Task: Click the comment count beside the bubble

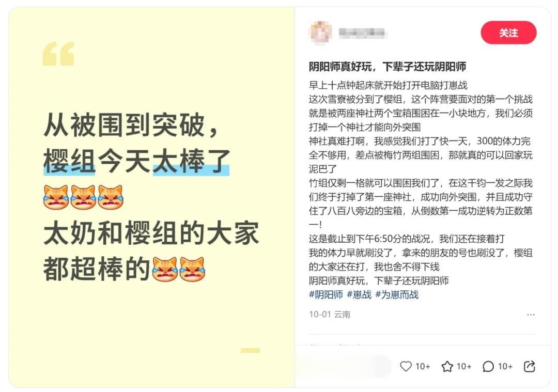Action: pos(505,366)
